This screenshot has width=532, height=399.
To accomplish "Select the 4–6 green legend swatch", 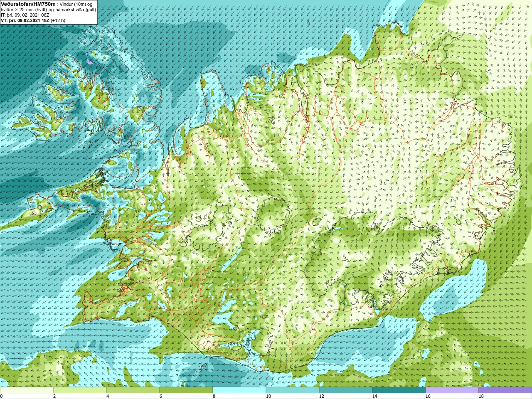I will pos(133,390).
